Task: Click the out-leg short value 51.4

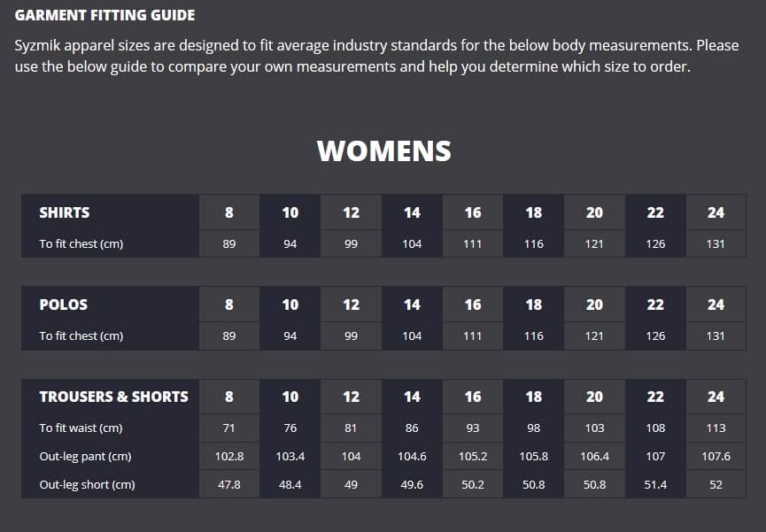Action: pos(655,485)
